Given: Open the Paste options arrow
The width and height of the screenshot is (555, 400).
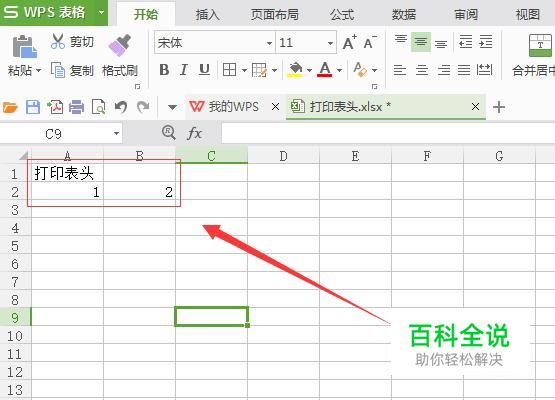Looking at the screenshot, I should [x=38, y=70].
